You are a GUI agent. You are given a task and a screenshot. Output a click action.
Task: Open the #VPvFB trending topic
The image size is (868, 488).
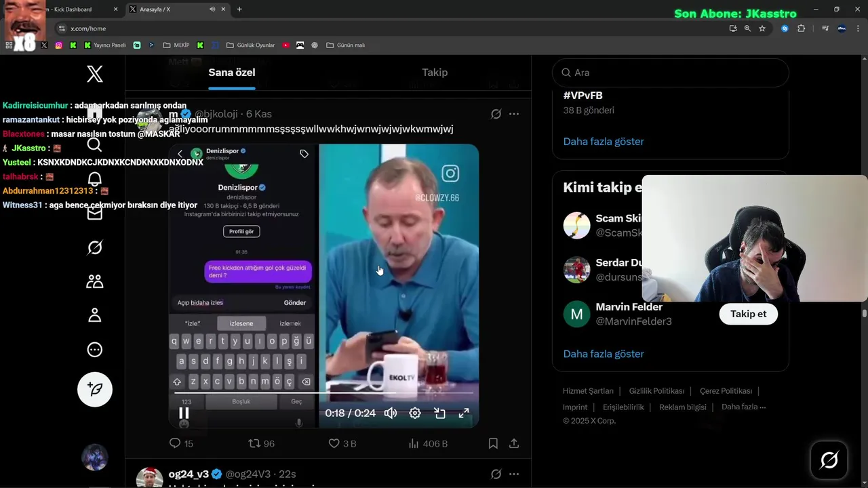(583, 96)
